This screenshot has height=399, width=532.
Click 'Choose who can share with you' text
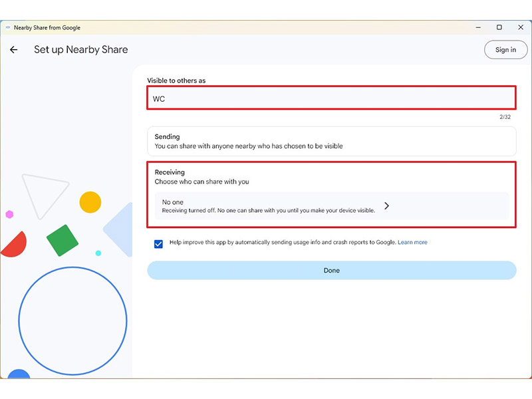pyautogui.click(x=201, y=182)
